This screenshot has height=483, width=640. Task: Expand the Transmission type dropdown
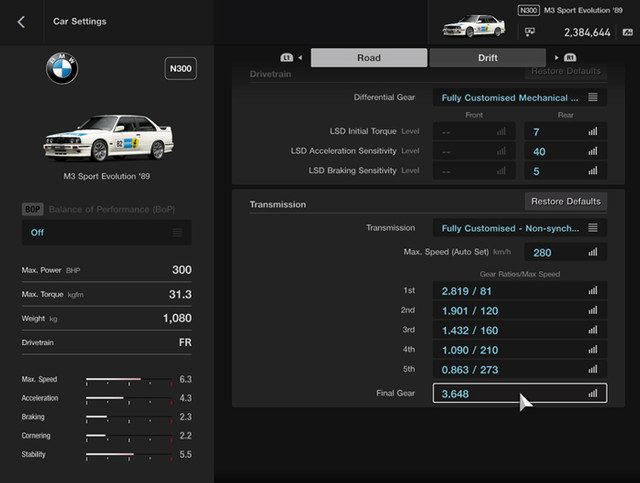[520, 228]
